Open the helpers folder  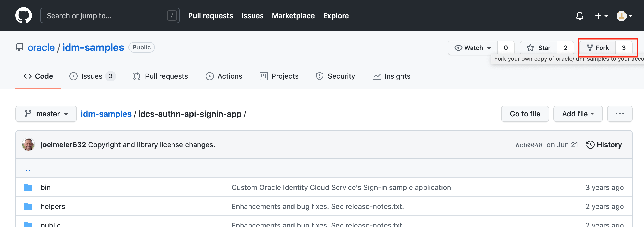pos(53,206)
